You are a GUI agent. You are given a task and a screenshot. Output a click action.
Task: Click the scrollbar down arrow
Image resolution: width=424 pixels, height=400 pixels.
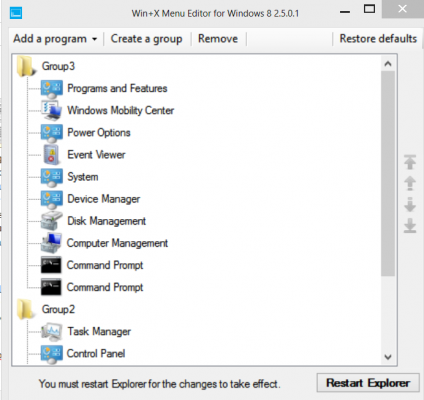tap(388, 357)
